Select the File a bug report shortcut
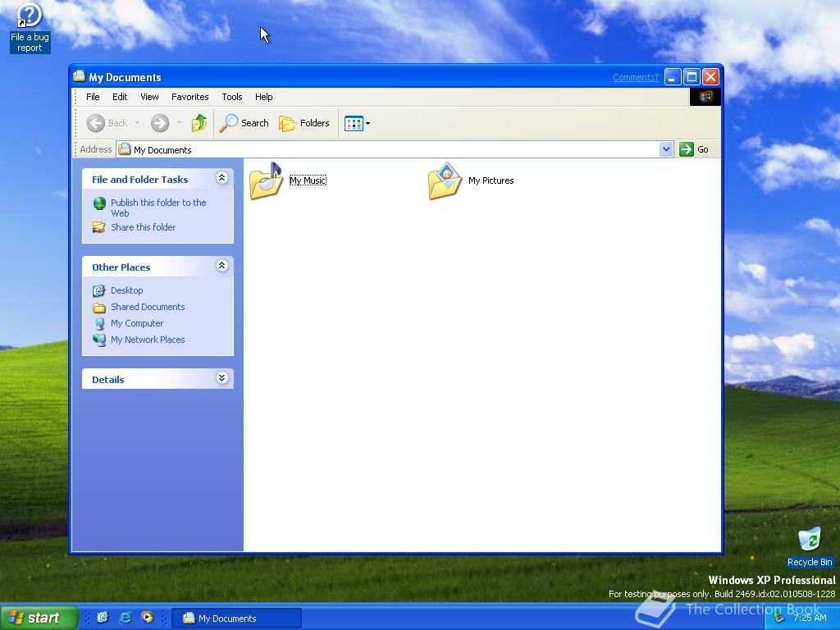The height and width of the screenshot is (630, 840). pos(30,27)
